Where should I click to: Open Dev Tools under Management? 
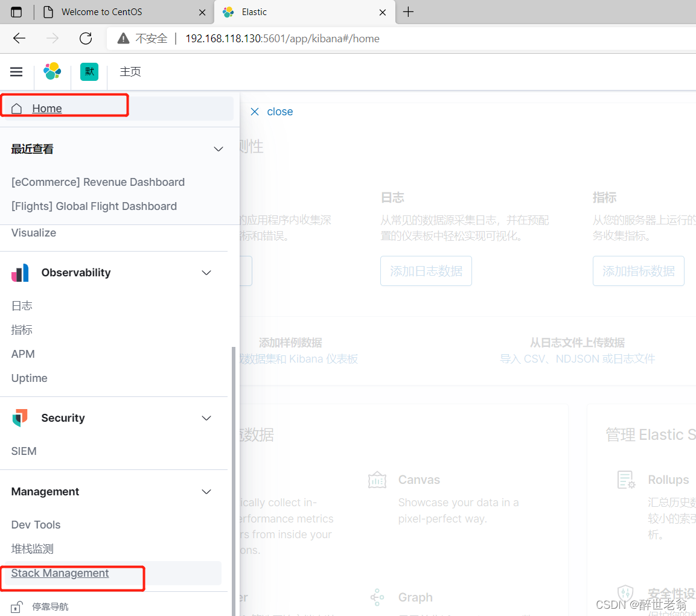point(36,524)
